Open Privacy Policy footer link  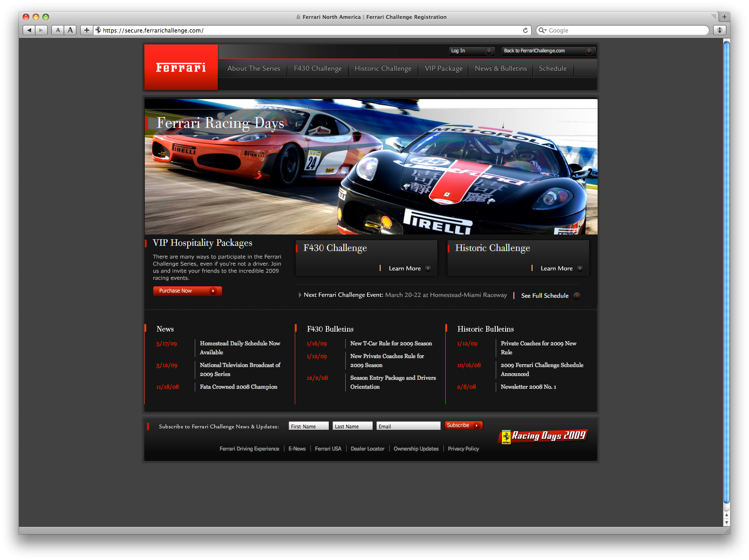[x=463, y=449]
